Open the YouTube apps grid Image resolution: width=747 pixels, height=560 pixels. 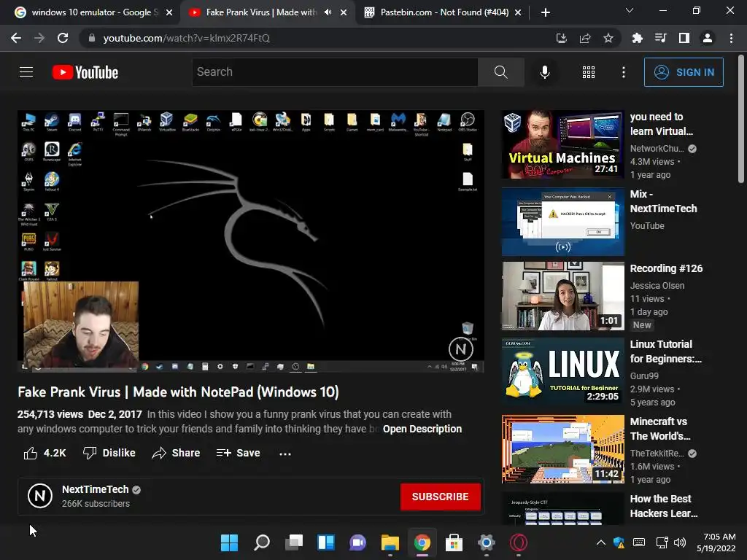pyautogui.click(x=589, y=72)
